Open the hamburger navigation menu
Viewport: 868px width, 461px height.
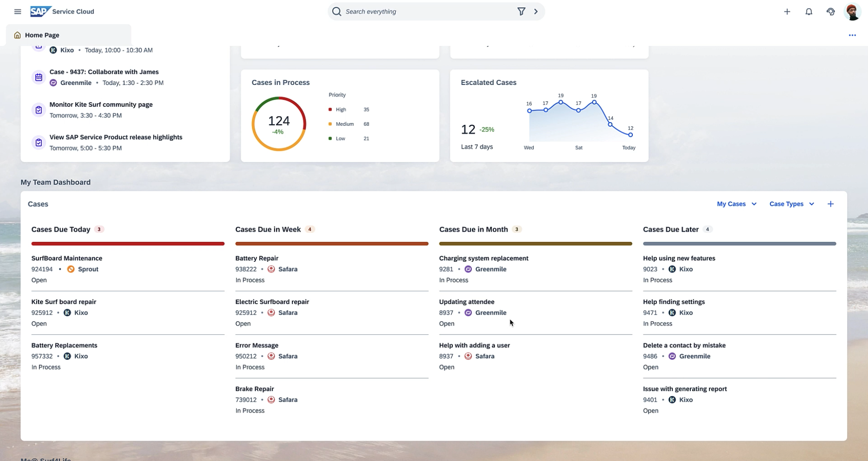(x=18, y=12)
